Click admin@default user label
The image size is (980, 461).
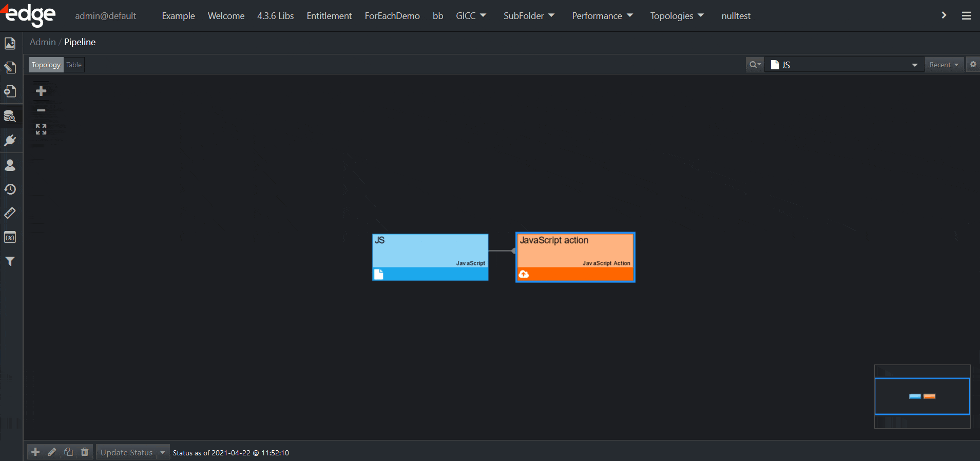click(106, 16)
